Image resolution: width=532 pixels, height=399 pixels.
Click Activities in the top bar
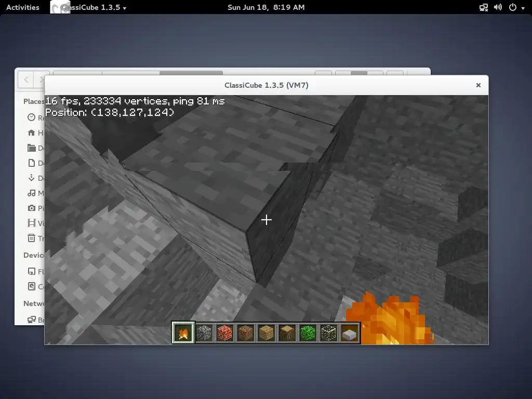click(x=23, y=7)
